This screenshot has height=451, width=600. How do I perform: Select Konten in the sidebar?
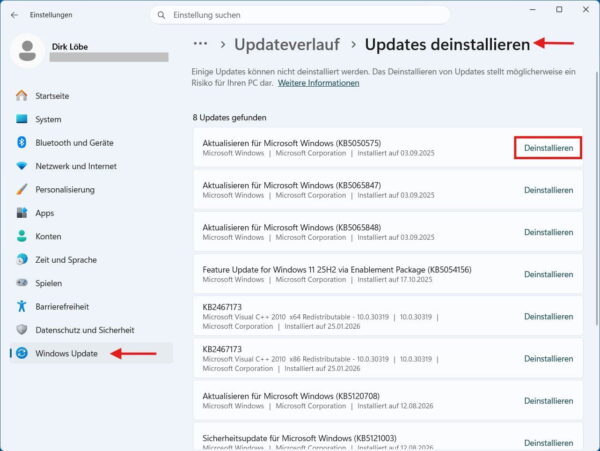(91, 236)
